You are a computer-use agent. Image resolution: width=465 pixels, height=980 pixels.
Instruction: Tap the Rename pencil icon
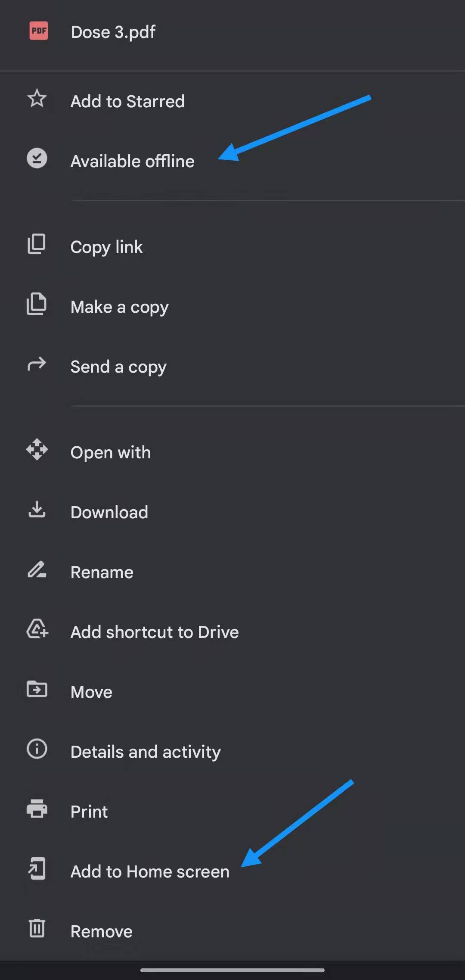pos(37,569)
